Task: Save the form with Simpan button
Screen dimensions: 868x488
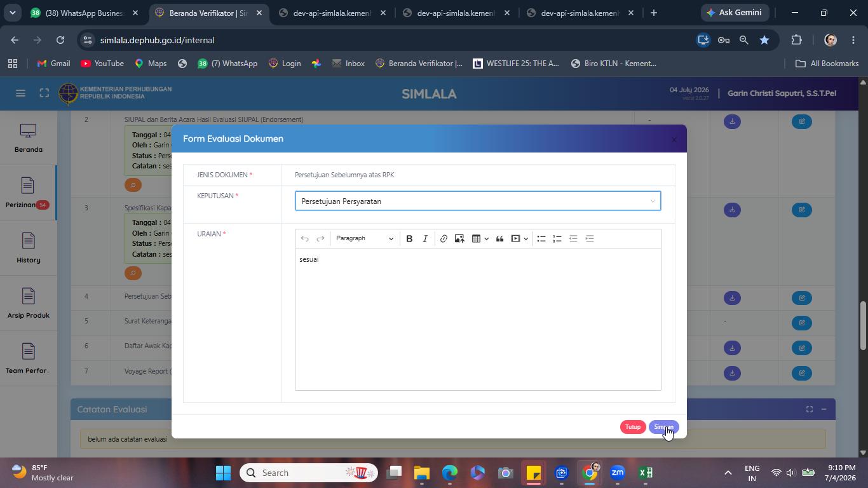Action: [x=664, y=427]
